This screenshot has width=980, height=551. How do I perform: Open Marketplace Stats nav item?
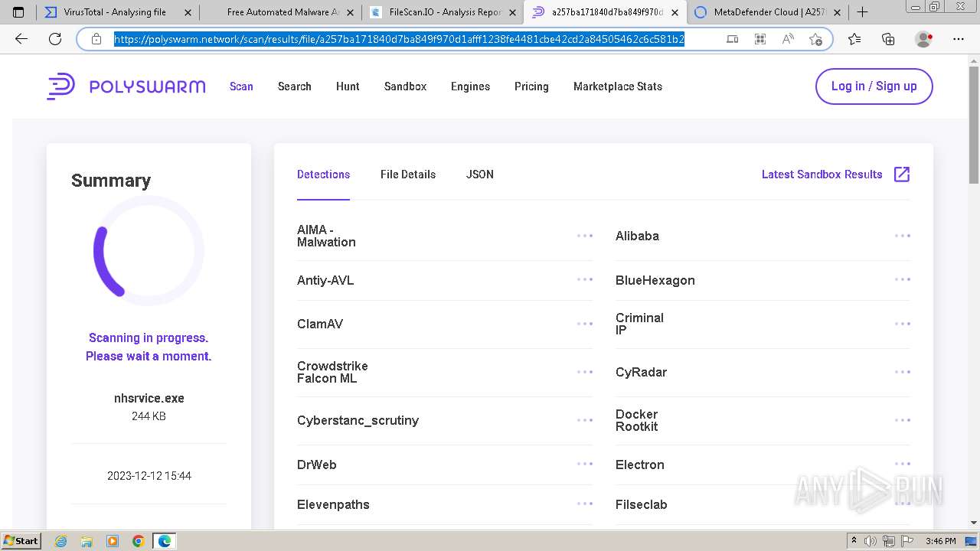(x=618, y=86)
